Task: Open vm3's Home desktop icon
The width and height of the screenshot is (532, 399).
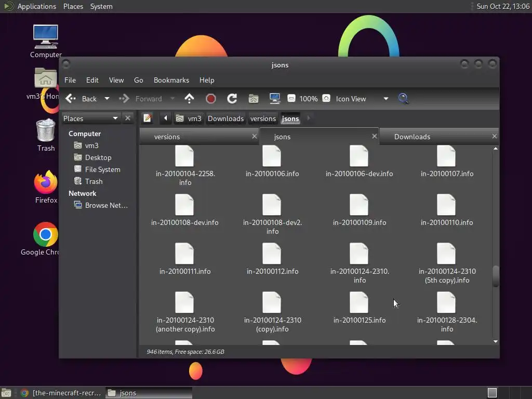Action: tap(46, 84)
